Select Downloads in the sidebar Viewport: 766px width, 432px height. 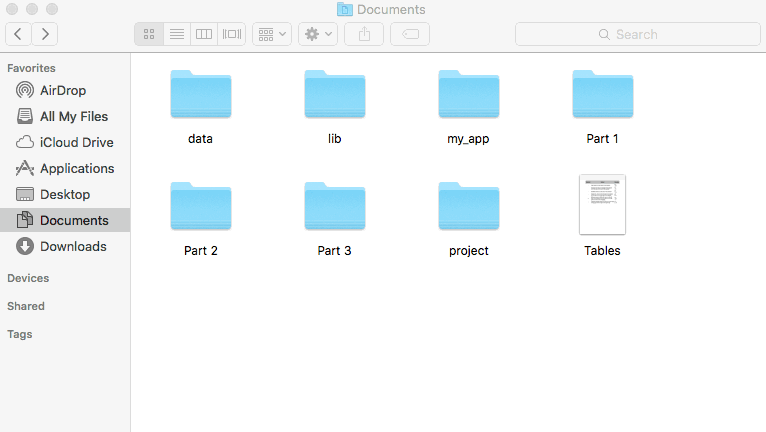(x=65, y=246)
